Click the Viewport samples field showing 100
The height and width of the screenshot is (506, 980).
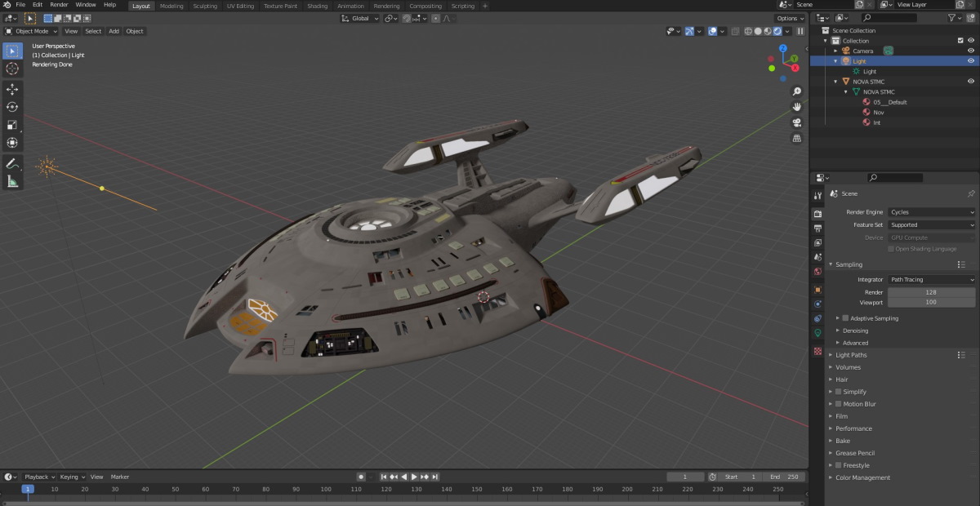(x=932, y=302)
